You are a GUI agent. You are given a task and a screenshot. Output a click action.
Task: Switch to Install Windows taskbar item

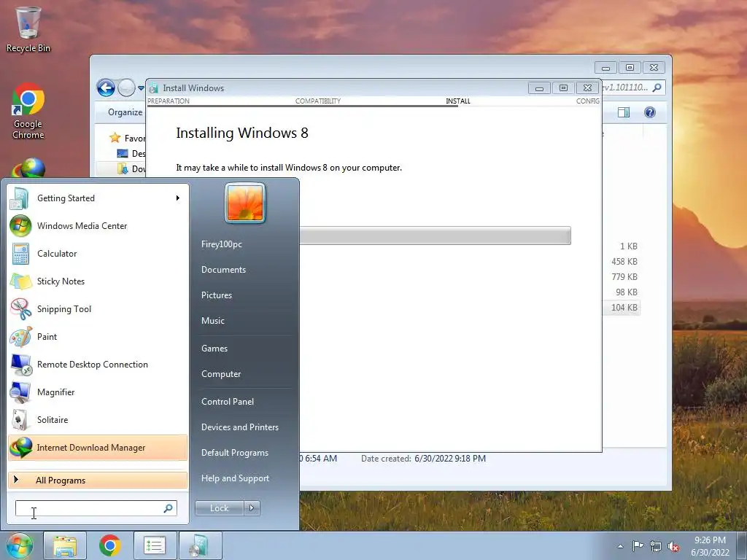[x=200, y=545]
